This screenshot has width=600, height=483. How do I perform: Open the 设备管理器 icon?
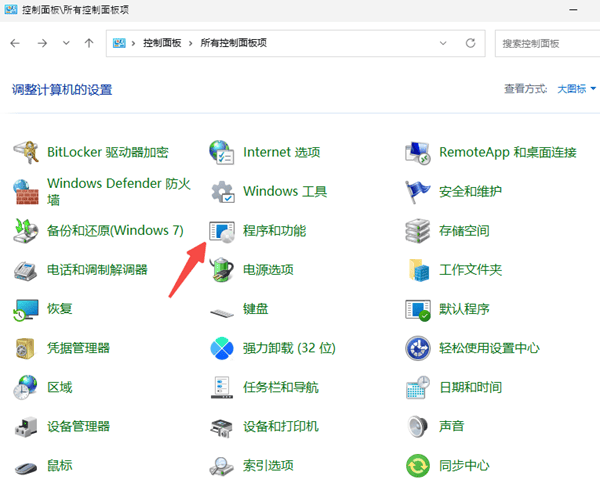click(26, 427)
